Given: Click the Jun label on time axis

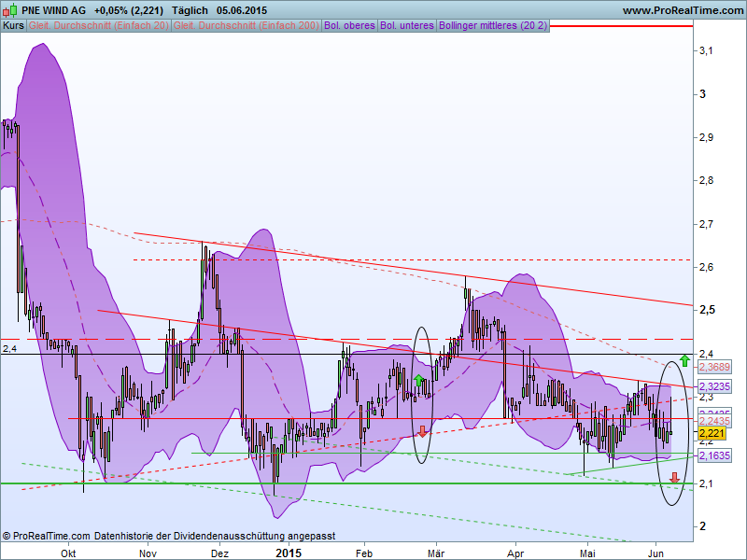Looking at the screenshot, I should pos(656,553).
